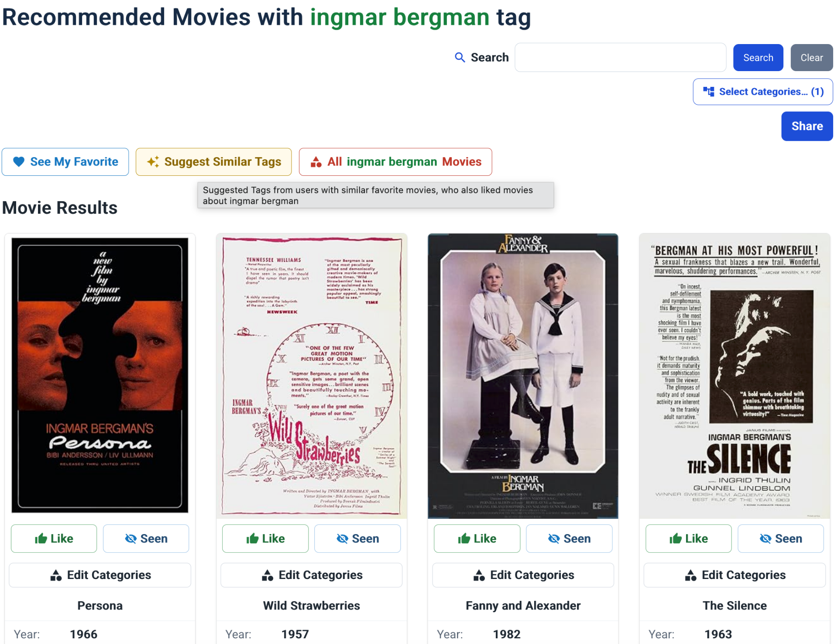838x644 pixels.
Task: Mark Wild Strawberries as Seen
Action: tap(357, 538)
